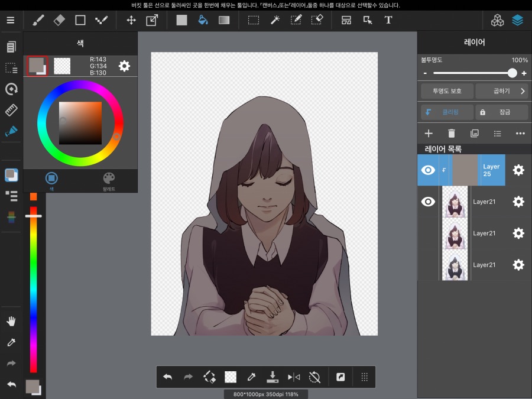Activate the Paint Bucket fill tool

pos(203,20)
